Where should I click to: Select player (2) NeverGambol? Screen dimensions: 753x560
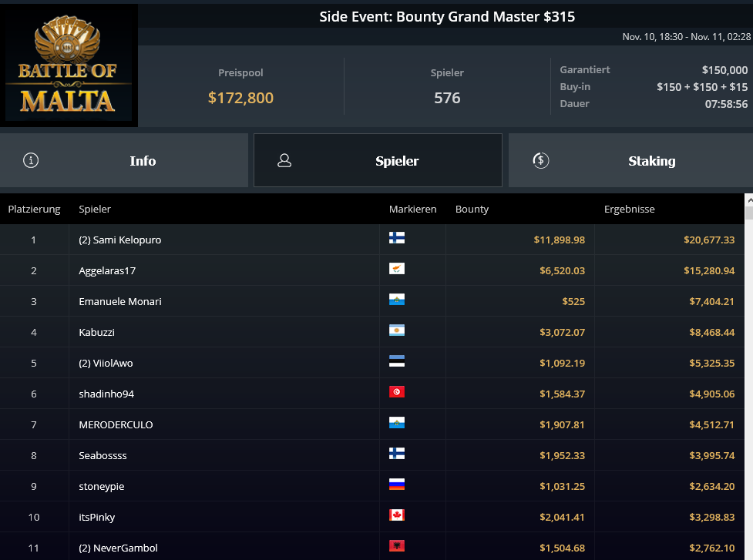pyautogui.click(x=118, y=548)
